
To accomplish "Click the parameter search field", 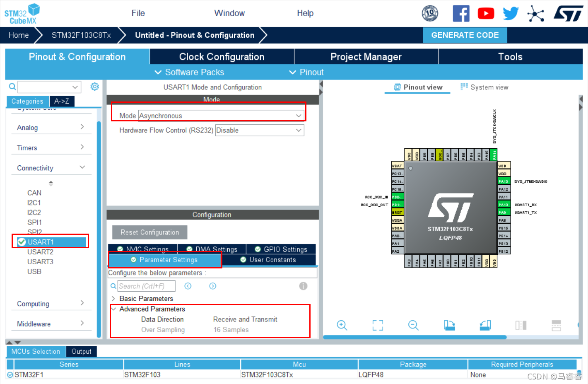I will point(146,286).
